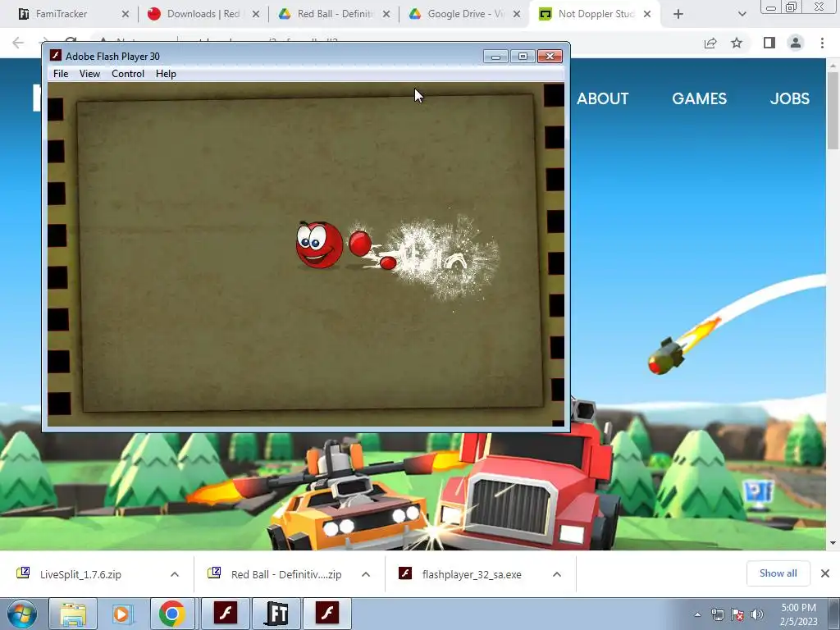Open the View menu in Flash Player
This screenshot has height=630, width=840.
tap(89, 73)
